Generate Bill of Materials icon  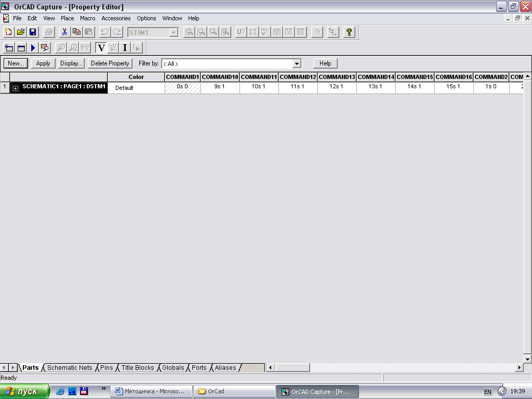coord(301,32)
